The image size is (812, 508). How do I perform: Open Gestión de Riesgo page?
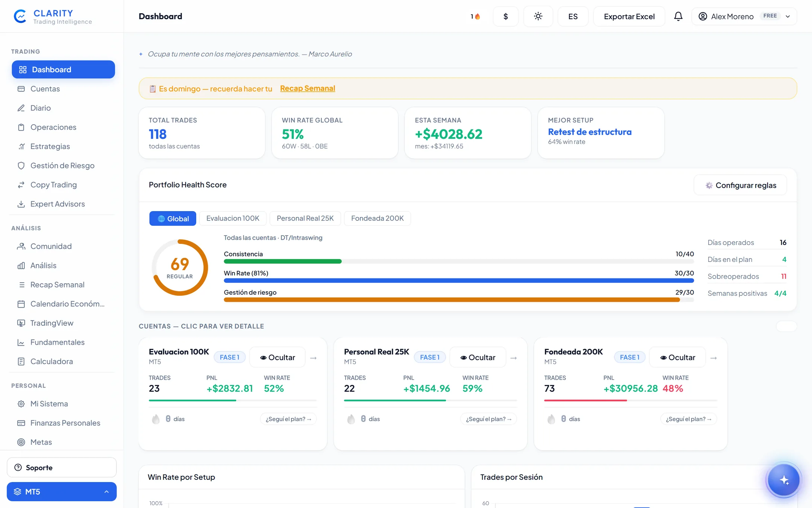click(x=63, y=166)
